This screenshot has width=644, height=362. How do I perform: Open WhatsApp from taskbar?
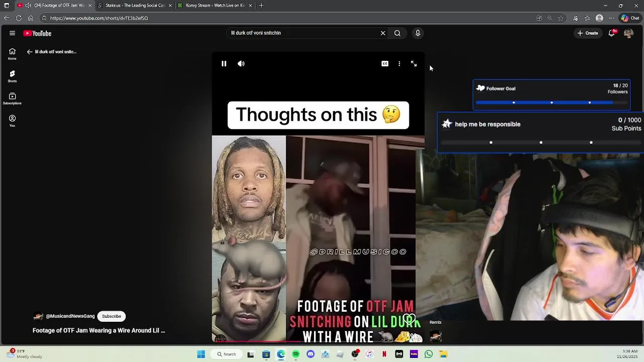(429, 354)
